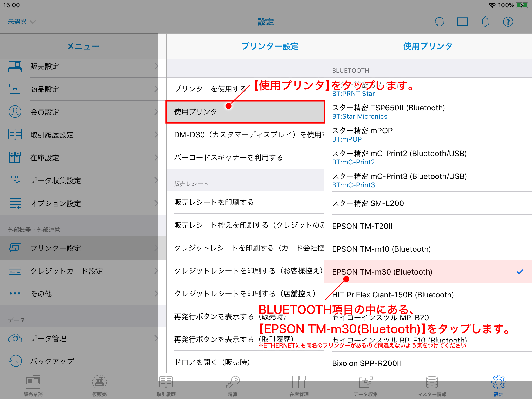
Task: Choose スター精密 mC-Print3 printer
Action: (428, 180)
